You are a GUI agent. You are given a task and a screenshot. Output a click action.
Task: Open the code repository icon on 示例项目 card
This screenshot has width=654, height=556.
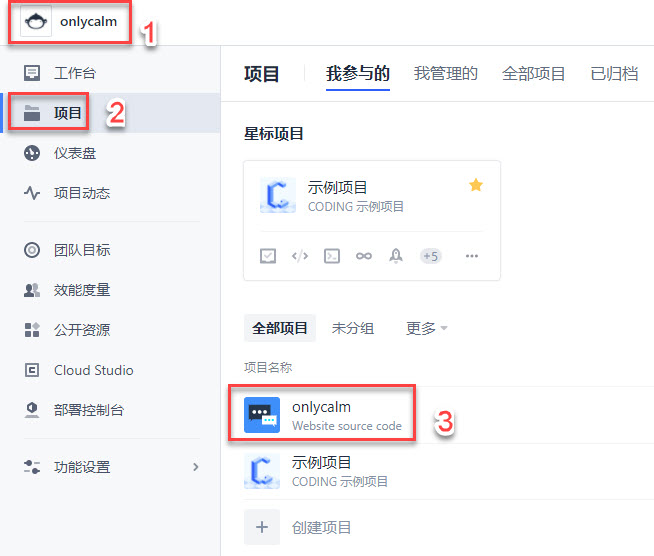[x=299, y=256]
